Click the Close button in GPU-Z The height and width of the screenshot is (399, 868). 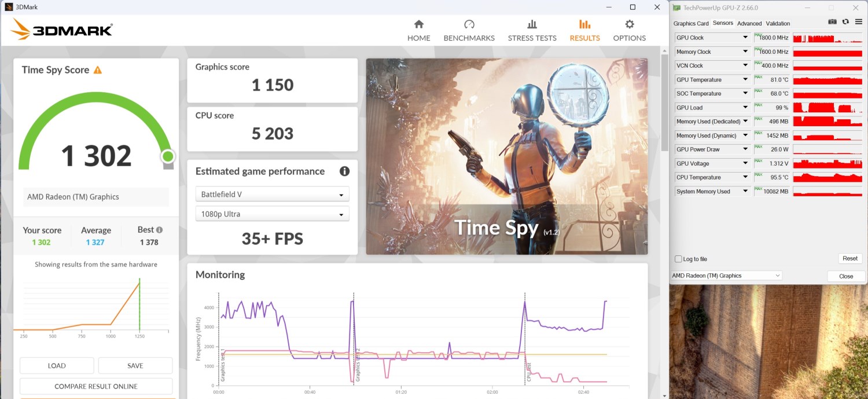point(846,276)
